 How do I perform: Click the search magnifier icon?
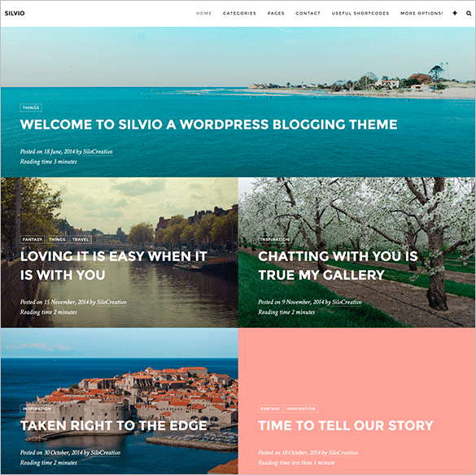[x=469, y=13]
